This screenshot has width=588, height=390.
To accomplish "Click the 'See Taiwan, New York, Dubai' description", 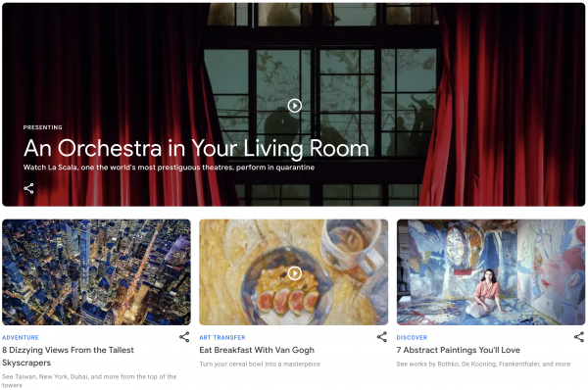I will pos(89,380).
